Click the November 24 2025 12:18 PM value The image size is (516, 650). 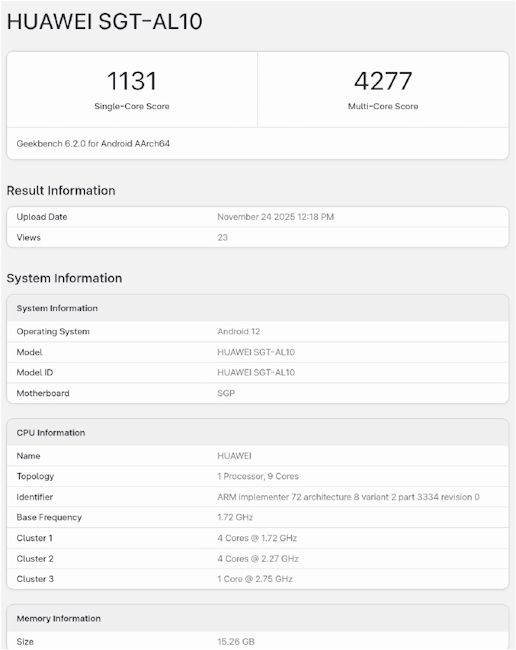coord(276,217)
